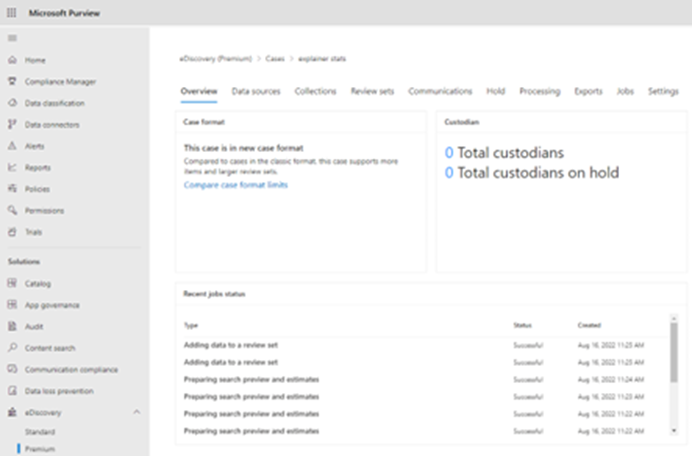
Task: Select the Overview tab
Action: 199,91
